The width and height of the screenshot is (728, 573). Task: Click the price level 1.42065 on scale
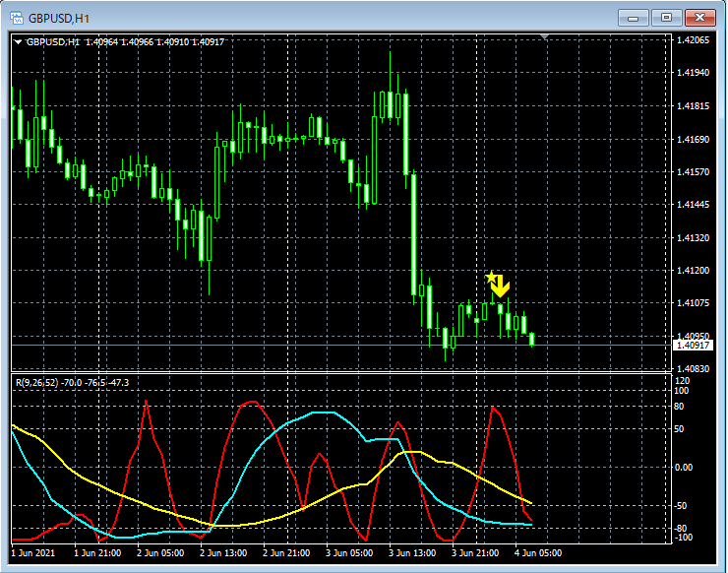(x=694, y=40)
